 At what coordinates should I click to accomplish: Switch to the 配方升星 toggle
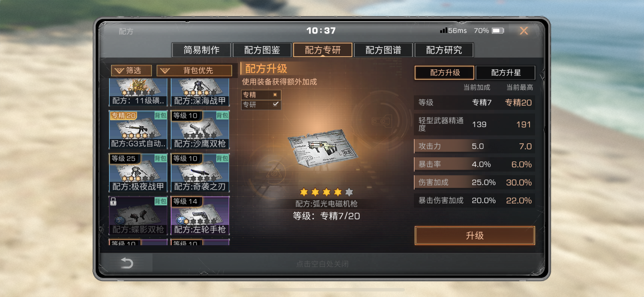pyautogui.click(x=505, y=73)
